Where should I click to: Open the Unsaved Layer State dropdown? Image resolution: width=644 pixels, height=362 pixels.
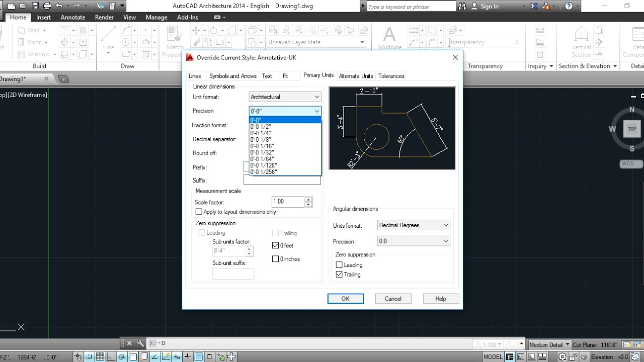pos(316,42)
